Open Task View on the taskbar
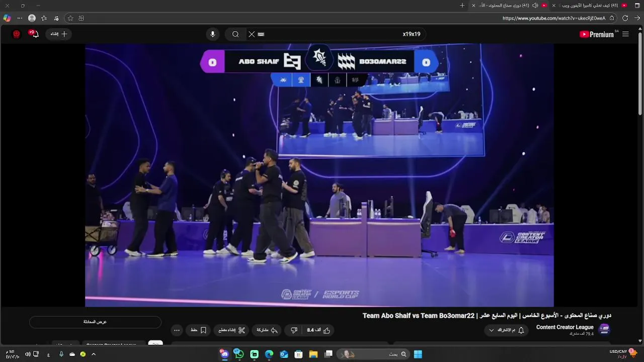Viewport: 644px width, 362px height. click(329, 354)
